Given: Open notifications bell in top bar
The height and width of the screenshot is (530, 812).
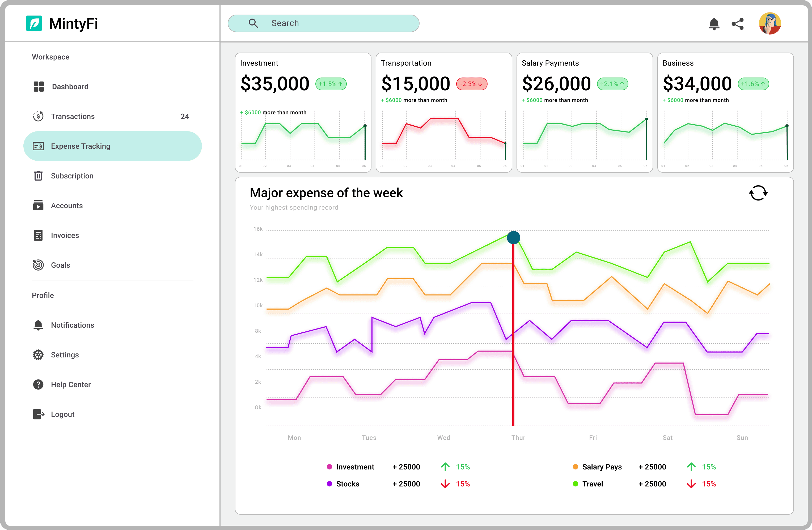Looking at the screenshot, I should coord(714,24).
